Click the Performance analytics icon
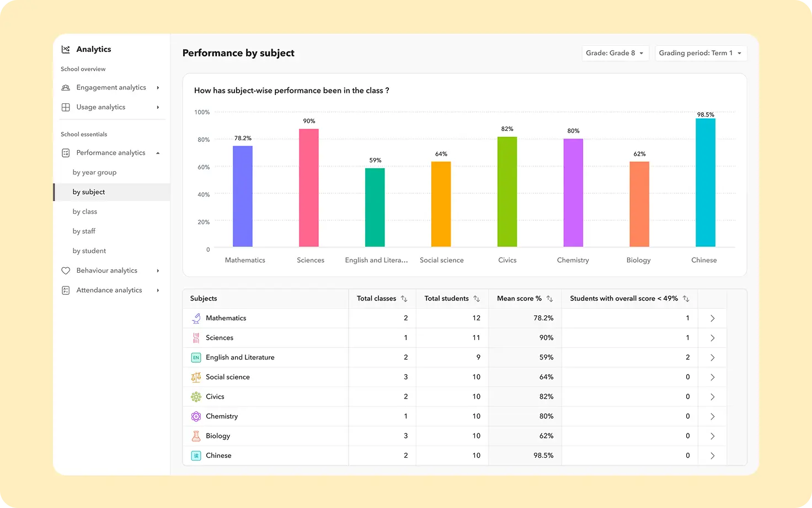 (66, 153)
